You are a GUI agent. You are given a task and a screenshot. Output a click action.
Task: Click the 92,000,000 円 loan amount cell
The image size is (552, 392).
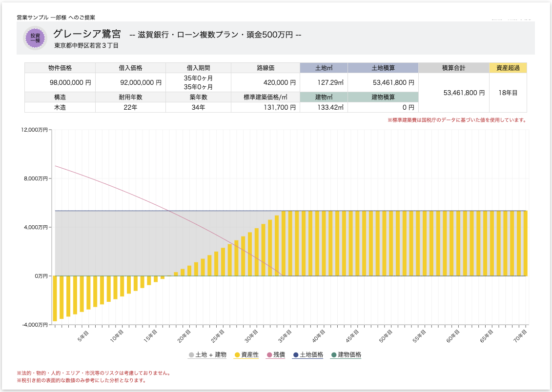131,82
